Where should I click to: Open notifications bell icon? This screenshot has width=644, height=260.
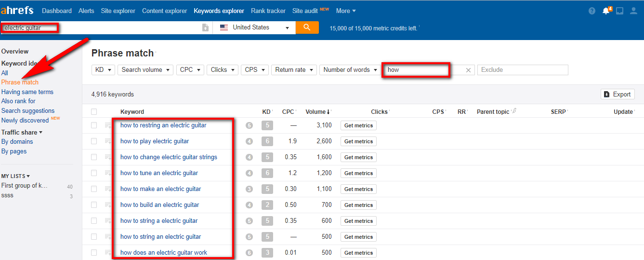606,11
